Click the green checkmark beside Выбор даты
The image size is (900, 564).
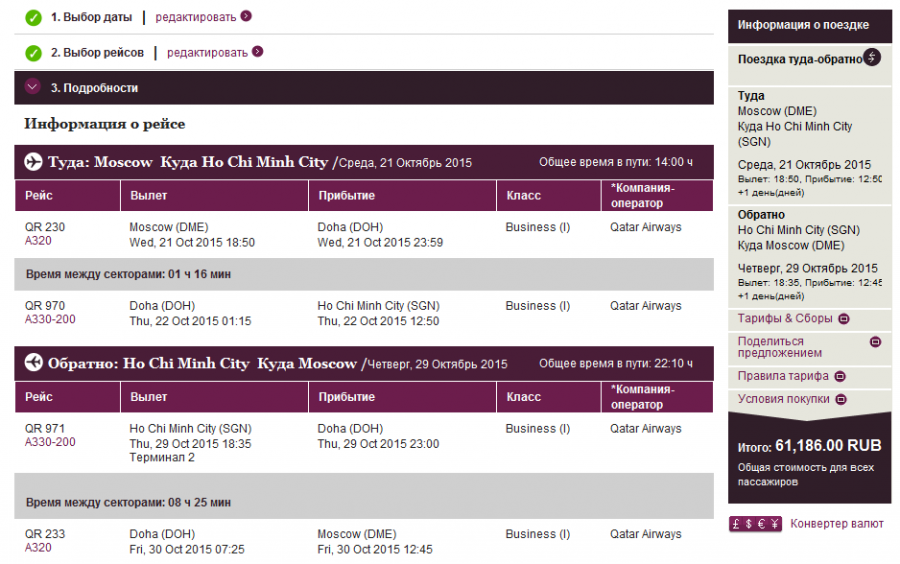pos(33,17)
